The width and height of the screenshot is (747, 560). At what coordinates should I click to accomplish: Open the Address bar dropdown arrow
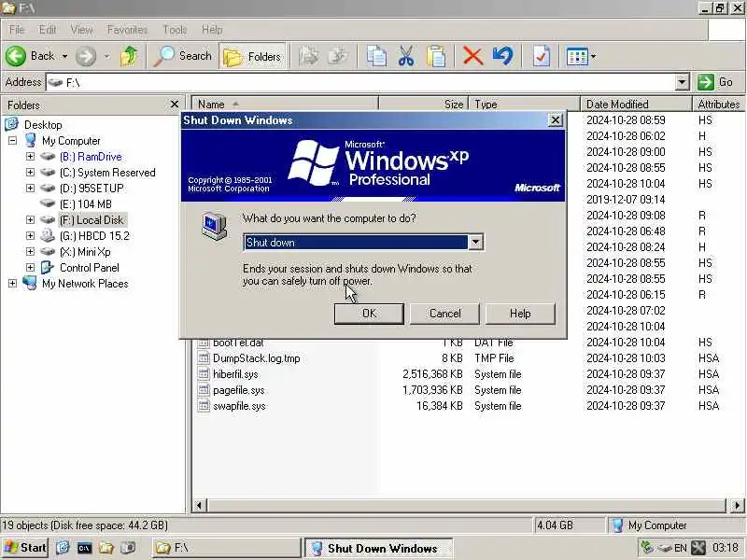pos(683,82)
